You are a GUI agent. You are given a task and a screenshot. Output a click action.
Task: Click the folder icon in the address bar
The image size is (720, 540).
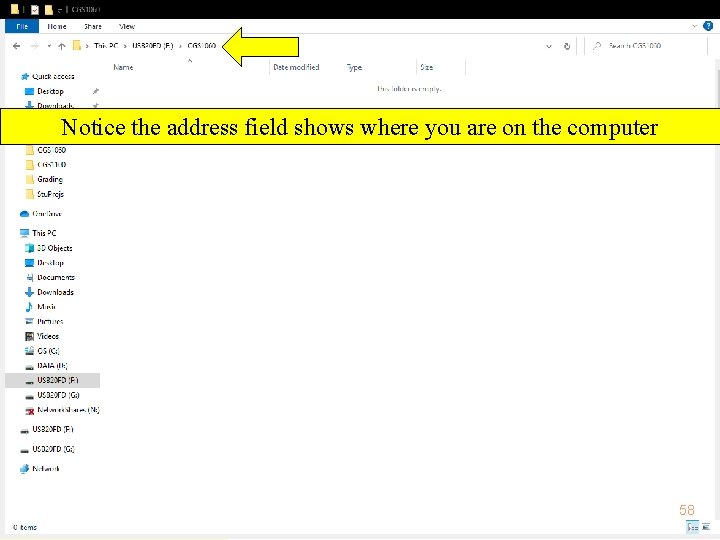(x=77, y=45)
